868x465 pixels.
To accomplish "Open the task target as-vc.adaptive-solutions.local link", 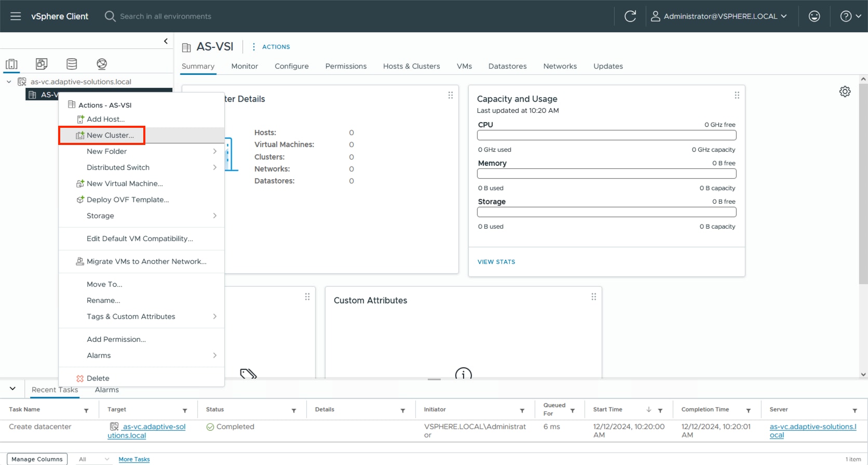I will tap(146, 431).
